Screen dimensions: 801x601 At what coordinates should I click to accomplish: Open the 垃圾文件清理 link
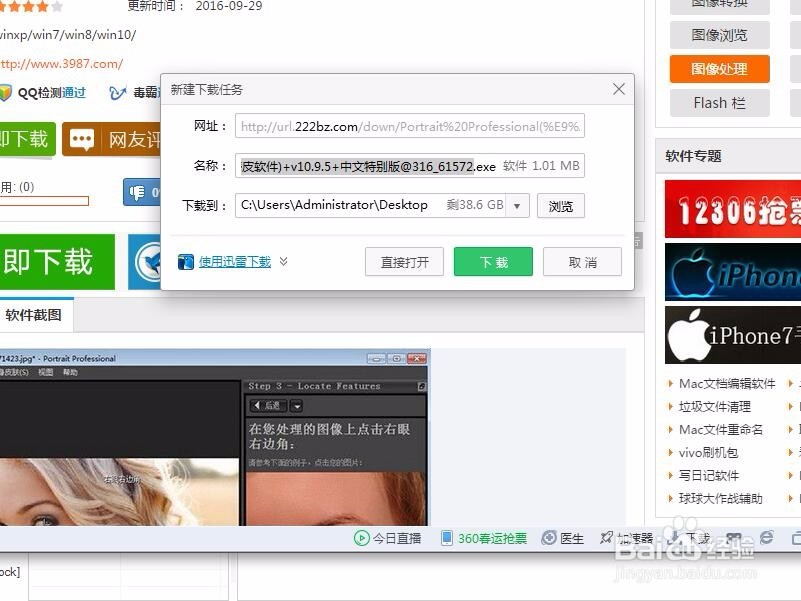pyautogui.click(x=714, y=407)
